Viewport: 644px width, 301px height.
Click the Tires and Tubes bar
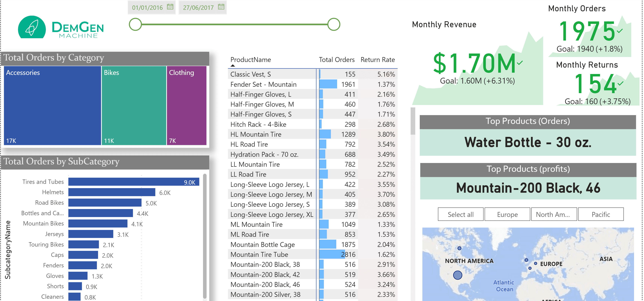134,182
